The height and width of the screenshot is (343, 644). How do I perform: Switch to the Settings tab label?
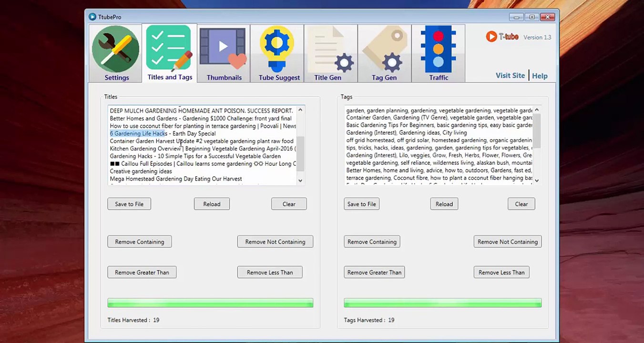117,78
